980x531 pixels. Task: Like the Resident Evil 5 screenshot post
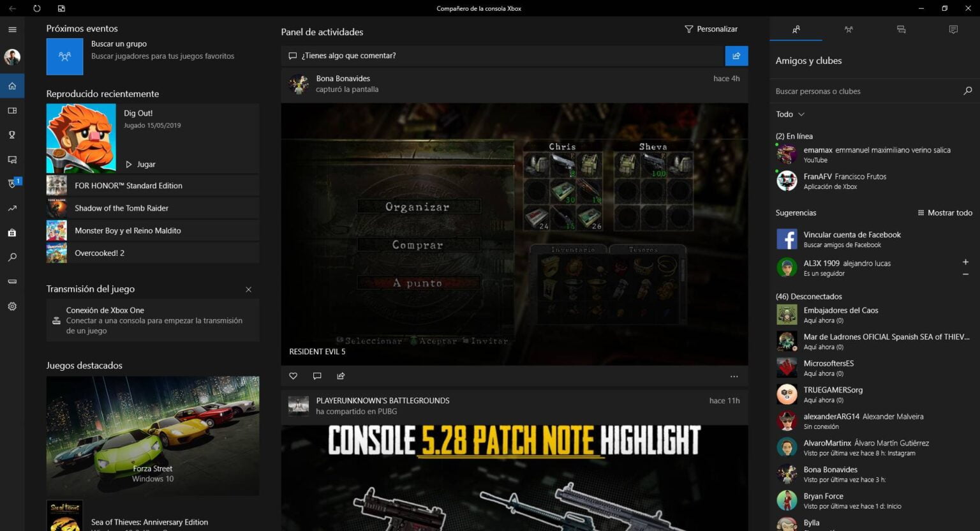pos(293,376)
